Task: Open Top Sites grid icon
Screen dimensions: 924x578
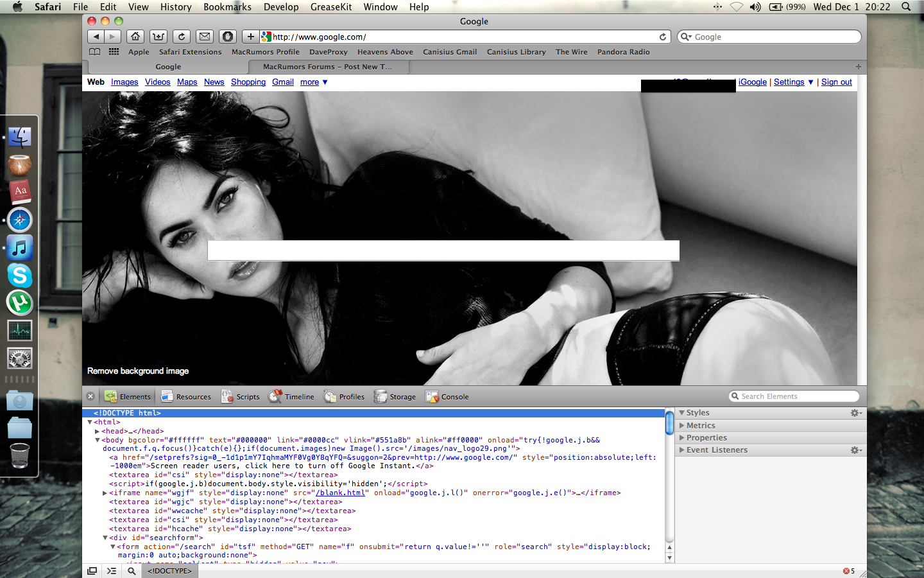Action: (114, 52)
